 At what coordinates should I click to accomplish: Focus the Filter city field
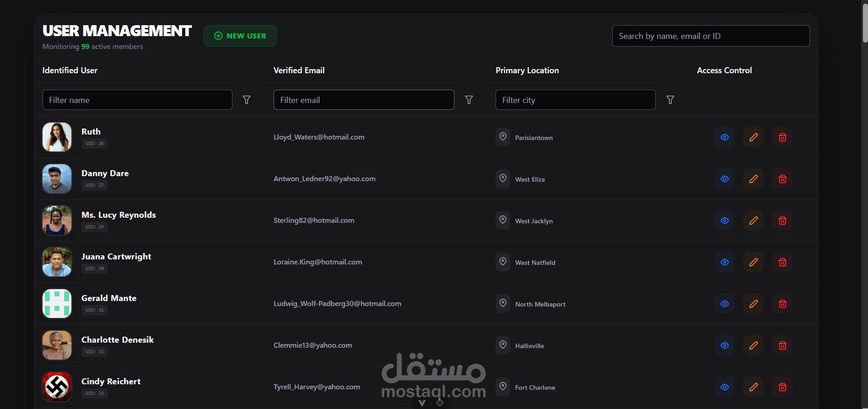pos(576,100)
